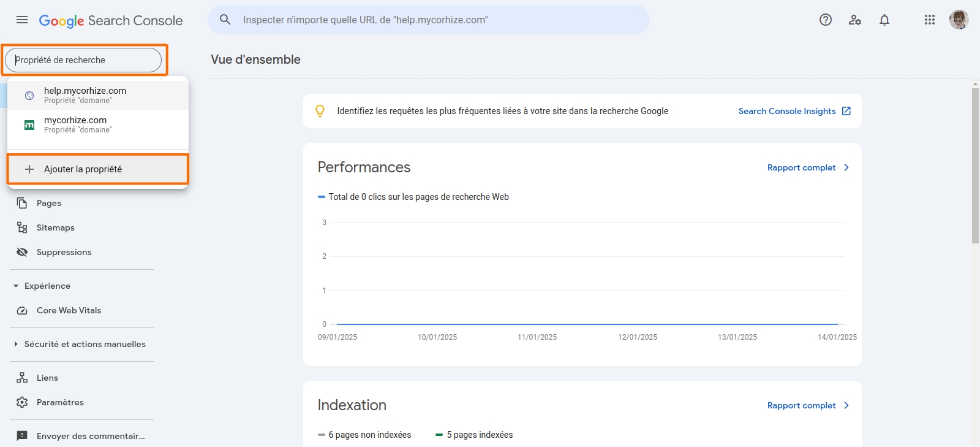The image size is (980, 447).
Task: Click the Paramètres gear icon
Action: coord(22,402)
